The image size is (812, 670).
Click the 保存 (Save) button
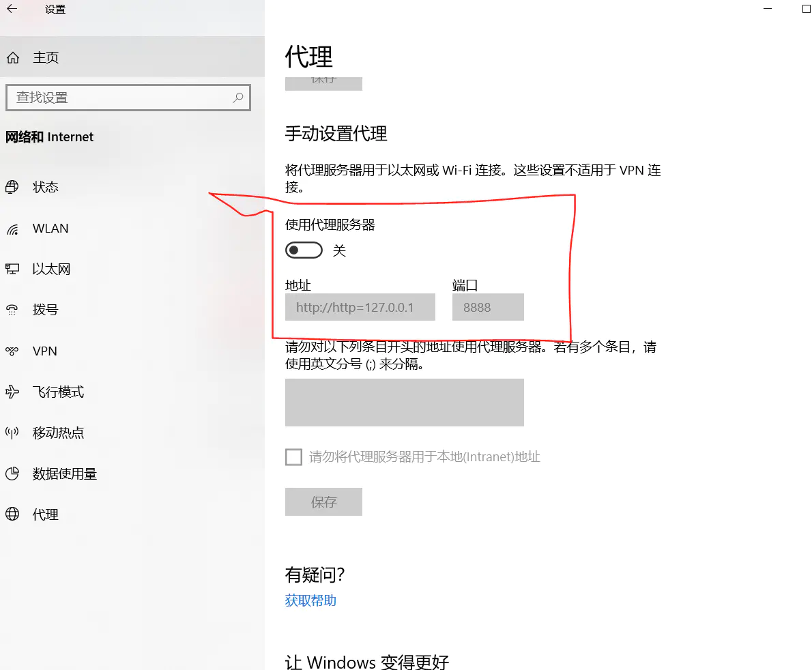point(323,501)
